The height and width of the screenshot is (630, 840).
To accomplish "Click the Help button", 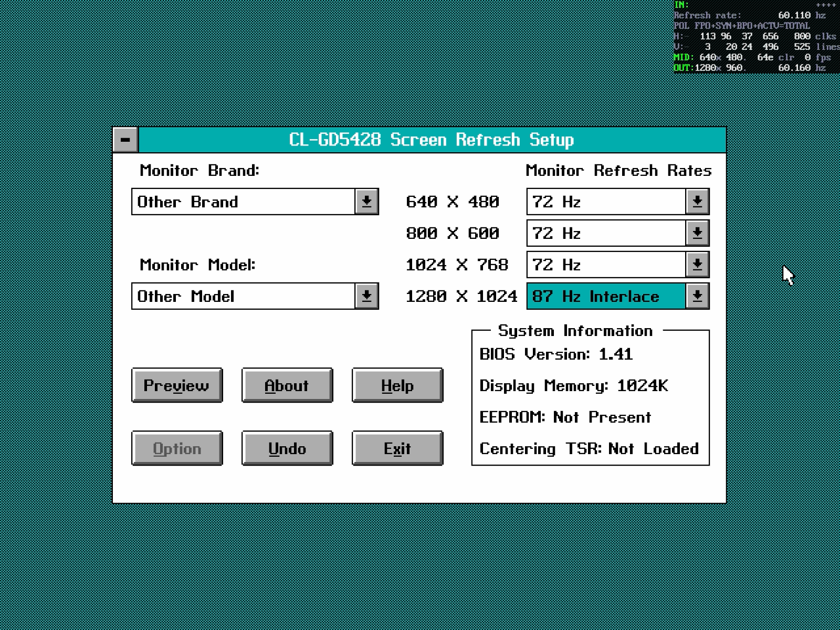I will pos(397,385).
